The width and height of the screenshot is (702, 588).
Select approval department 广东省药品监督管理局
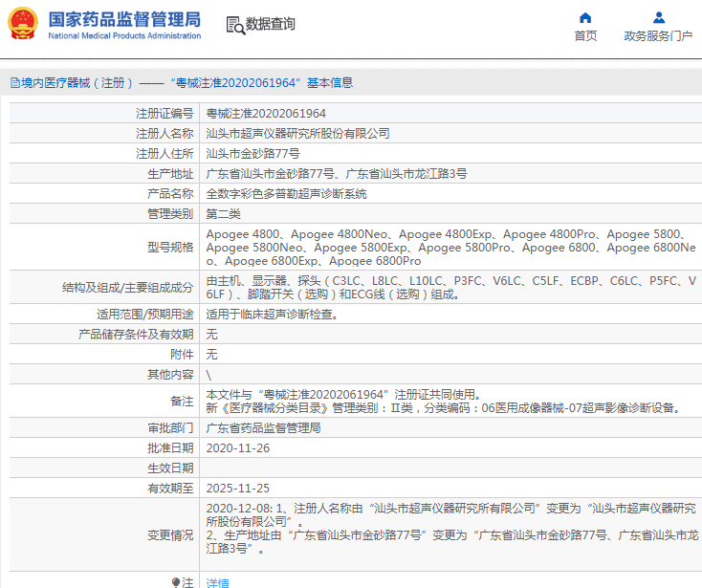tap(263, 427)
